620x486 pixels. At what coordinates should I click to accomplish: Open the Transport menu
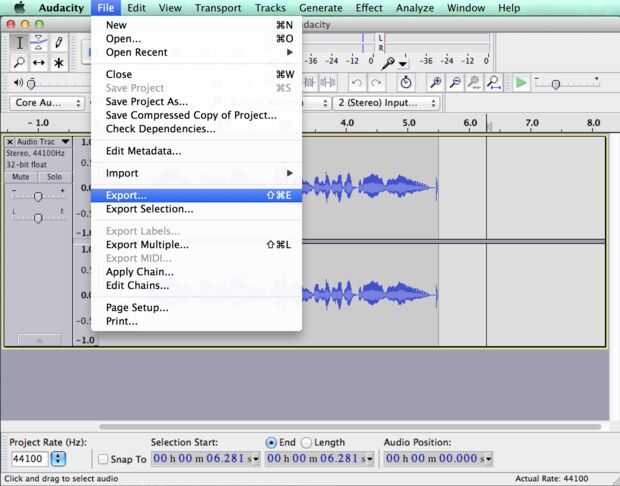218,8
